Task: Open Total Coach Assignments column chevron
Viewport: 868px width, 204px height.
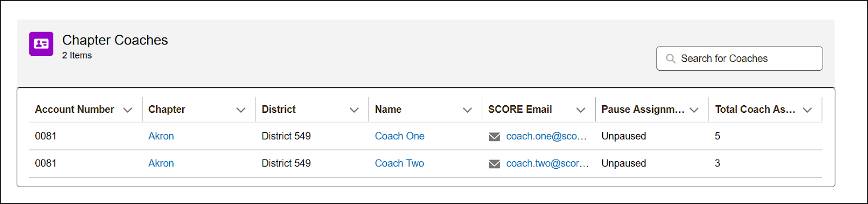Action: point(807,110)
